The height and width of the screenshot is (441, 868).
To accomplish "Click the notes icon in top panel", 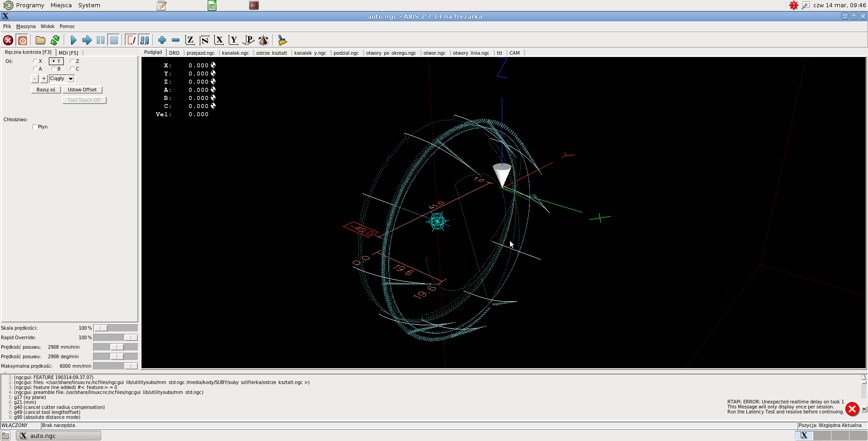I will tap(162, 5).
